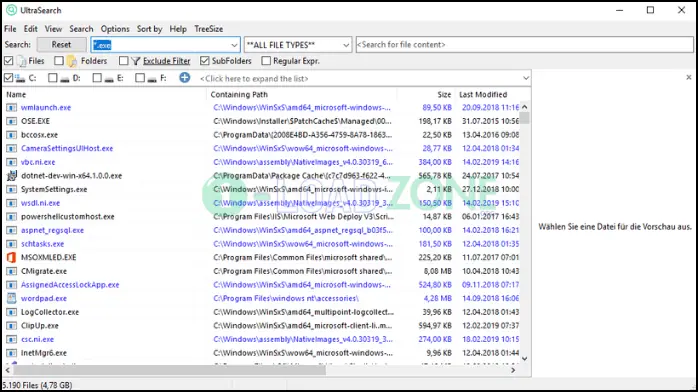Viewport: 698px width, 392px height.
Task: Click the SystemSettings.exe file icon
Action: coord(12,190)
